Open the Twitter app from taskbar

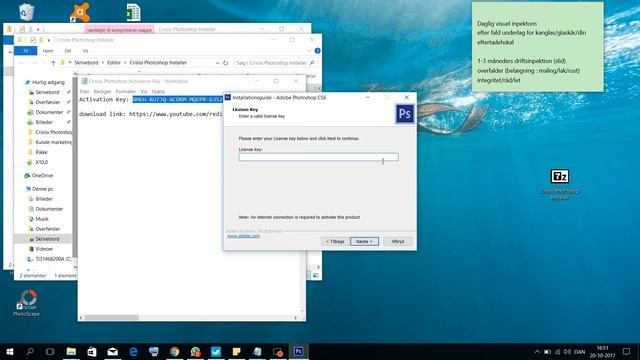[x=216, y=351]
